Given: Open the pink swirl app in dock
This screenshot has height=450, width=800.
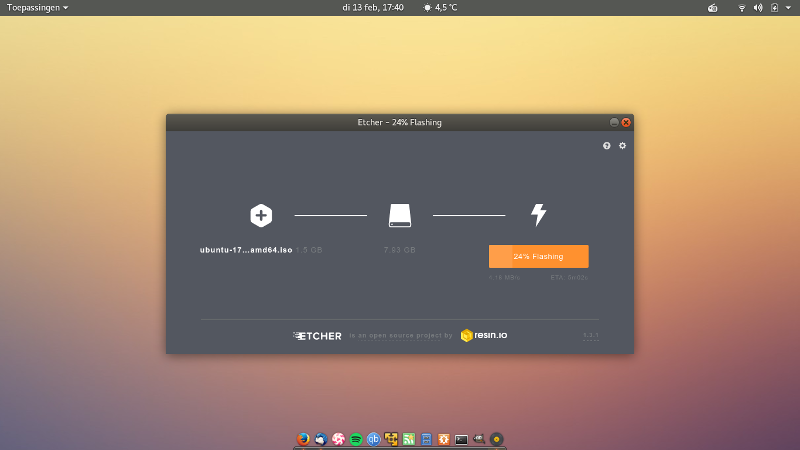Looking at the screenshot, I should click(x=338, y=439).
